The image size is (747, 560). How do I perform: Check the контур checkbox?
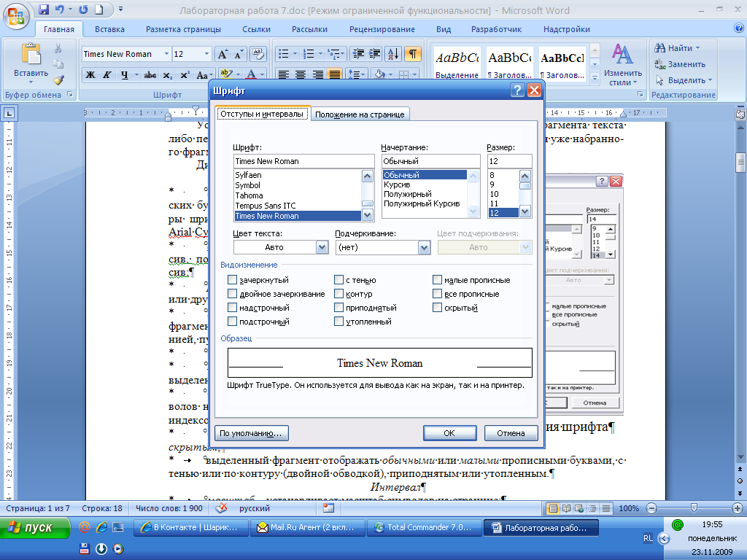click(x=338, y=293)
